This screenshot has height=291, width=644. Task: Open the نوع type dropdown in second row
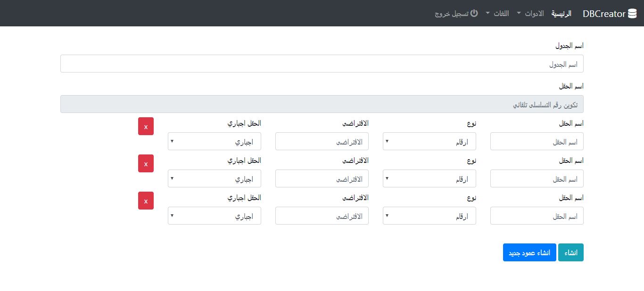429,178
